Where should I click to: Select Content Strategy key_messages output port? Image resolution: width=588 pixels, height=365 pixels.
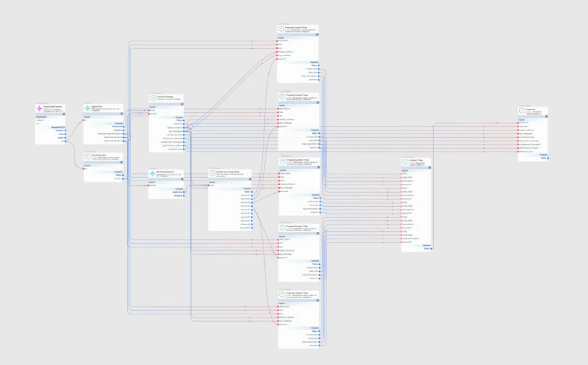[x=184, y=131]
